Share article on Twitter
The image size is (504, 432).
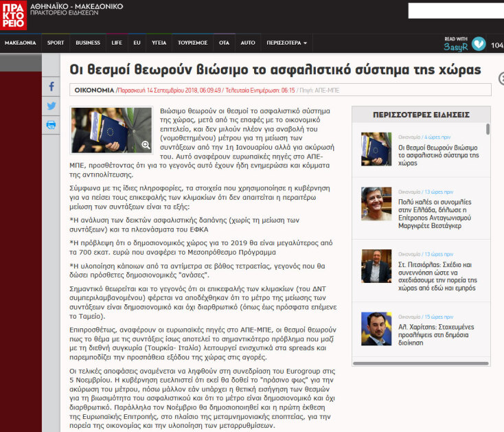(x=51, y=106)
